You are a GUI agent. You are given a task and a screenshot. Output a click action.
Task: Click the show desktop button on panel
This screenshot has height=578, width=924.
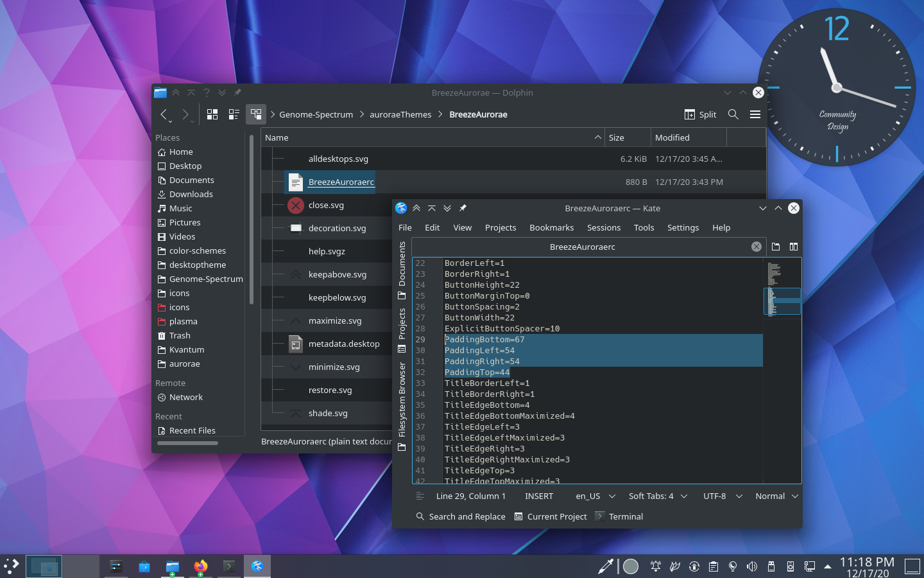(x=912, y=566)
